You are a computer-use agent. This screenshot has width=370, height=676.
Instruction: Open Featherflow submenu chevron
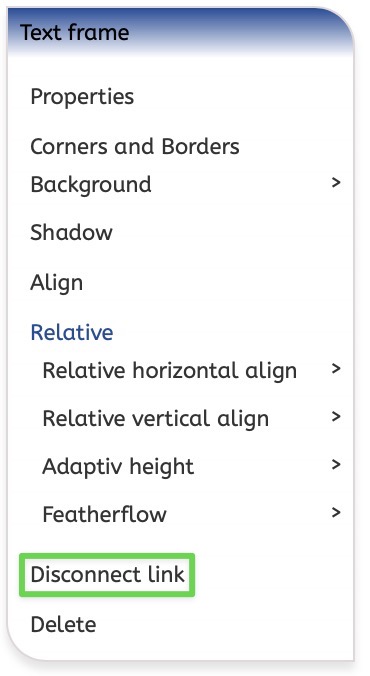click(336, 513)
